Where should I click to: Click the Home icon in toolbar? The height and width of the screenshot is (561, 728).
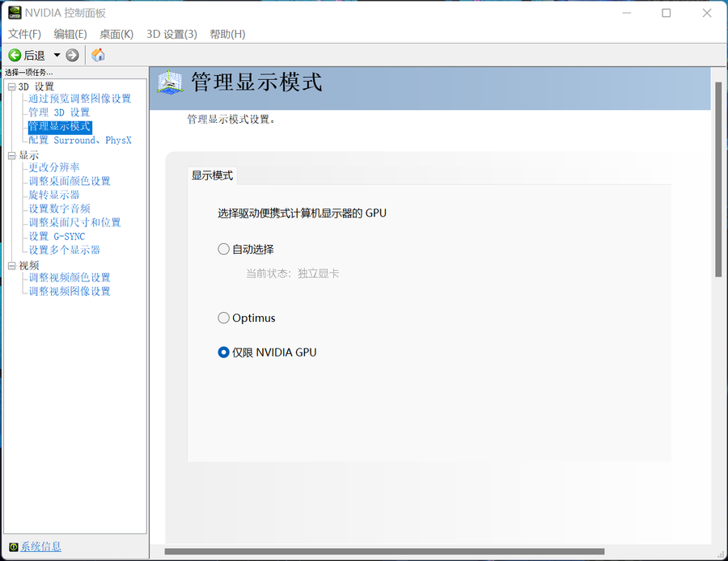(98, 55)
